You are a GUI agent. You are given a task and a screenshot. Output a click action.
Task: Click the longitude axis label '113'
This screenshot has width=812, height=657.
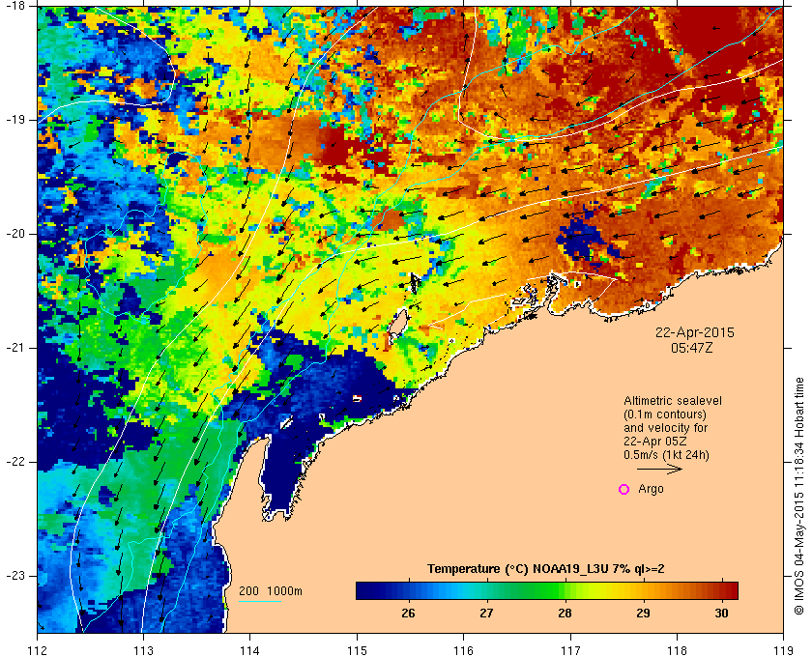(143, 650)
